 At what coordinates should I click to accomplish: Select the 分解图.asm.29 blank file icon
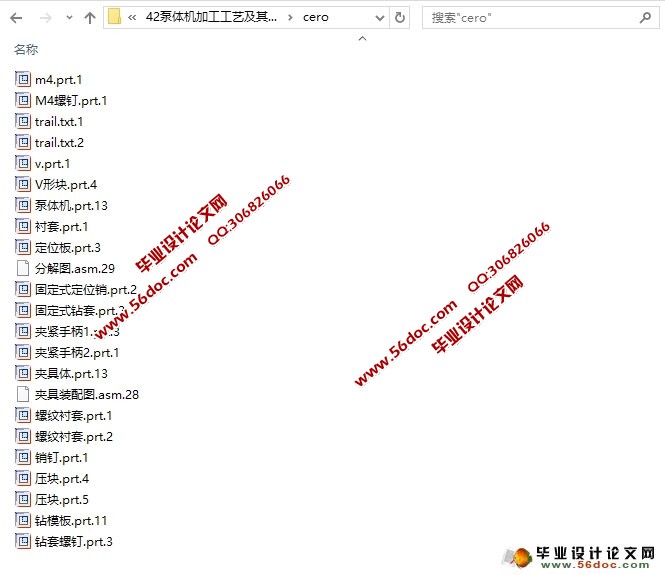click(23, 268)
